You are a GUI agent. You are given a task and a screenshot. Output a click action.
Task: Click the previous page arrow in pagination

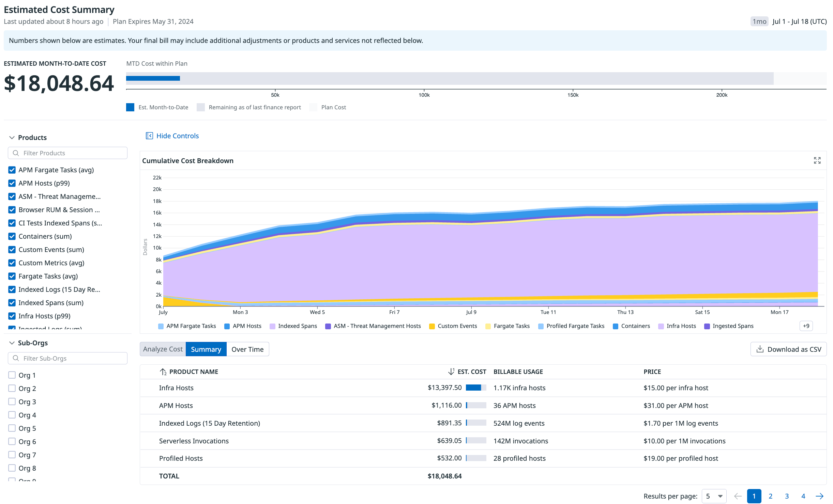click(738, 496)
